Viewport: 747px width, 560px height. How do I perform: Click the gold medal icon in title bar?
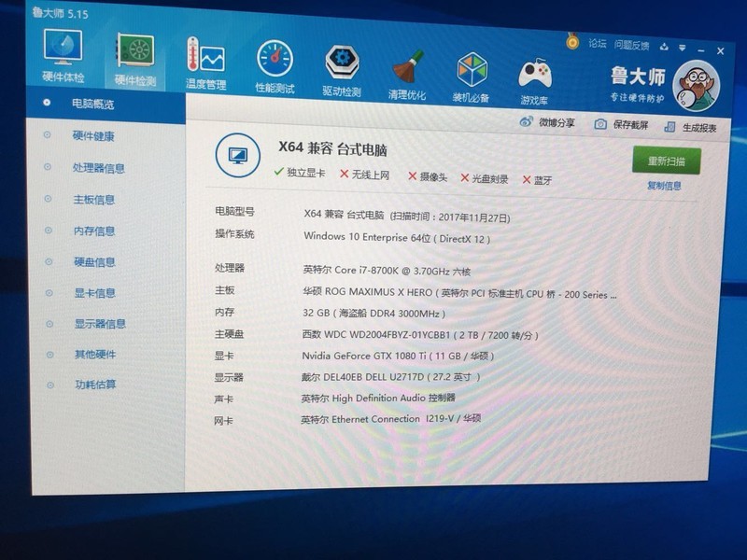coord(572,41)
